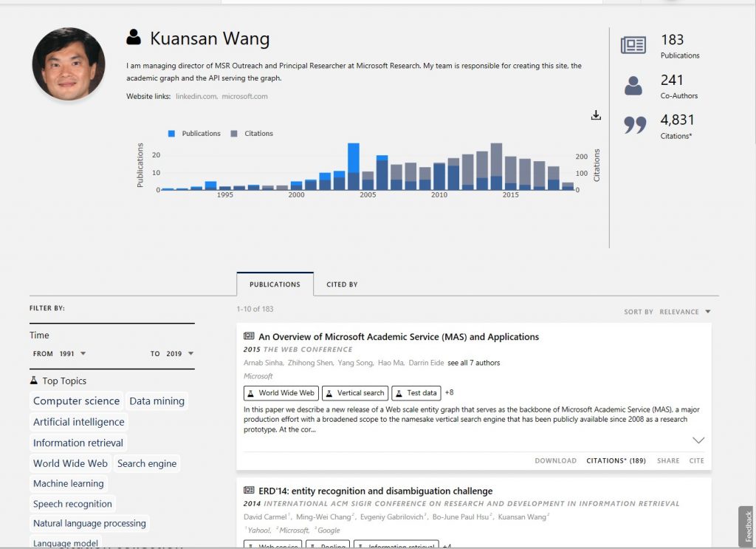Click the quotation mark icon beside 4,831 Citations
Image resolution: width=756 pixels, height=549 pixels.
(634, 124)
